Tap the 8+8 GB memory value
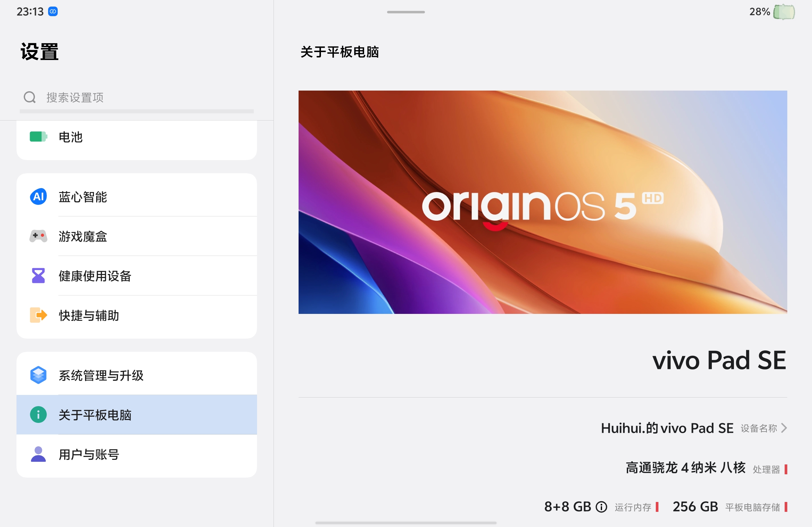 click(x=568, y=507)
